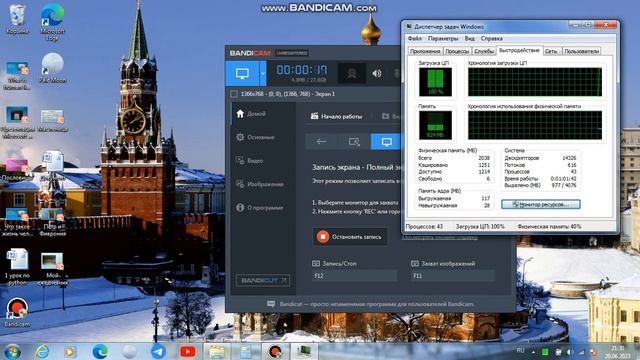Screen dimensions: 640x360
Task: Switch to Task Manager taskbar button
Action: [x=303, y=351]
